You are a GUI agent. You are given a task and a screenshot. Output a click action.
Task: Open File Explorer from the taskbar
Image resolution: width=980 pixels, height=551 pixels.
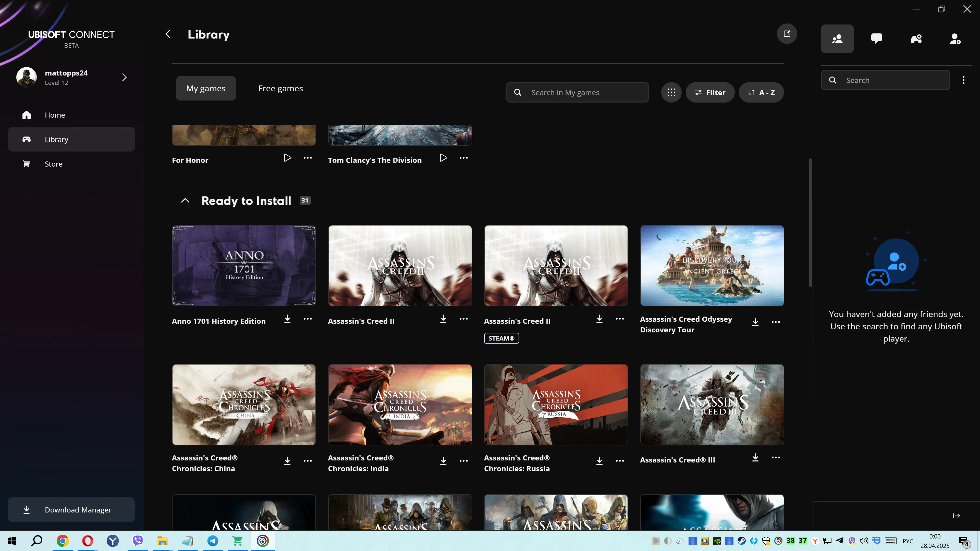163,541
